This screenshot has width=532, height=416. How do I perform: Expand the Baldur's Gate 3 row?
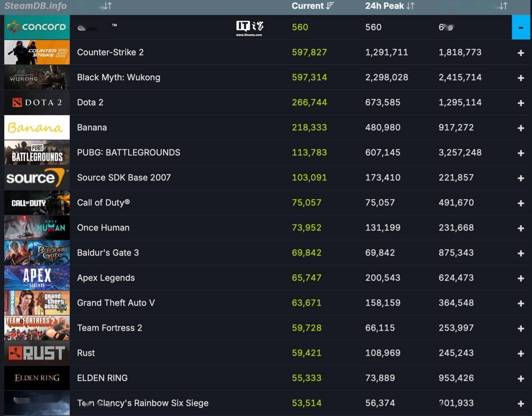[521, 254]
